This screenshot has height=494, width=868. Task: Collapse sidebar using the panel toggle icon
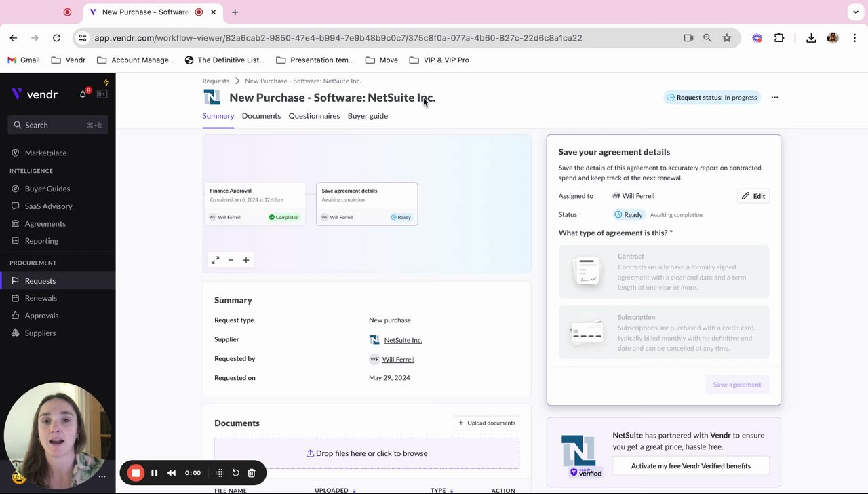(x=102, y=94)
